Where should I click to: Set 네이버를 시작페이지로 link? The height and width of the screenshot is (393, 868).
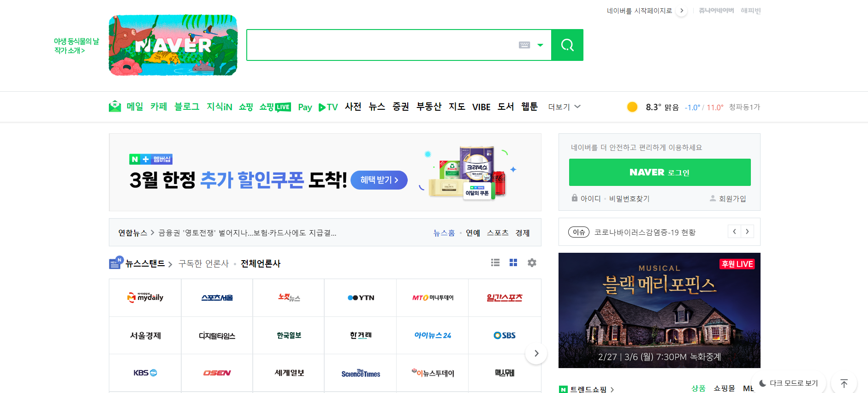point(639,11)
